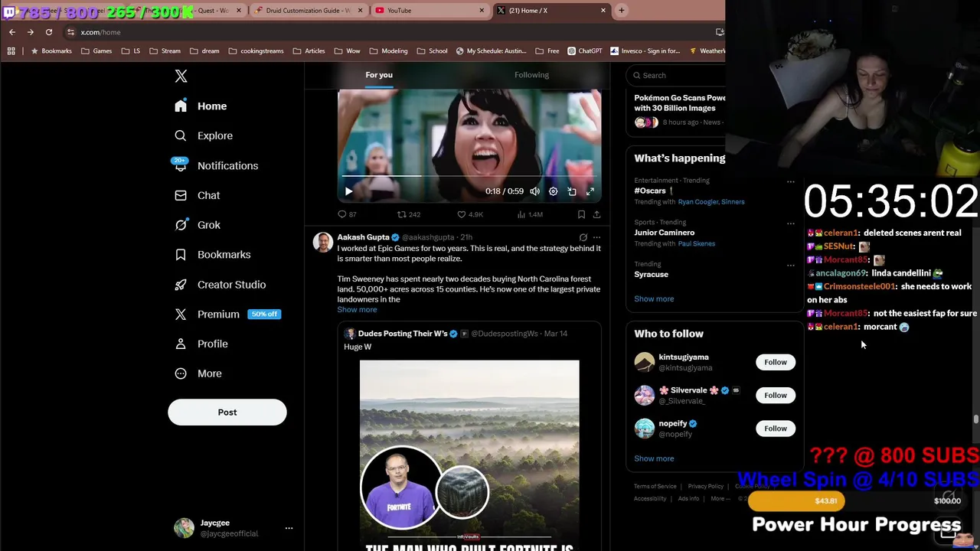Like the tweet with 4.9K likes
This screenshot has width=980, height=551.
pos(469,214)
